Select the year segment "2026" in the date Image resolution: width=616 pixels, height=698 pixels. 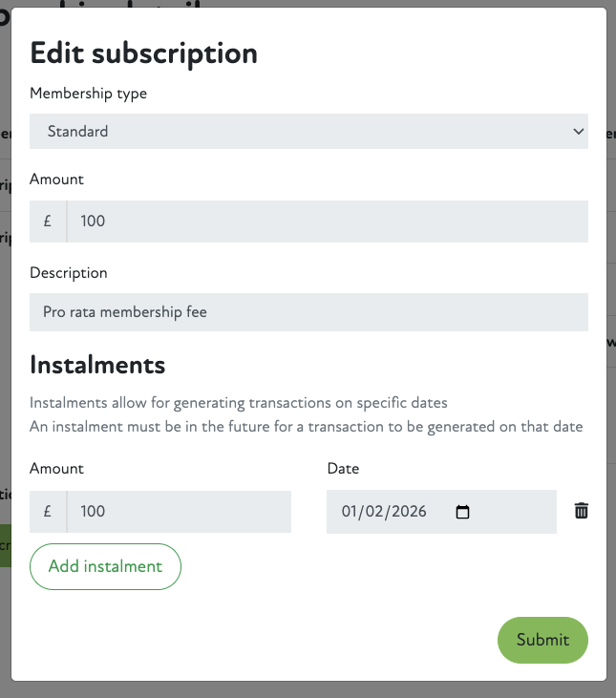coord(407,512)
